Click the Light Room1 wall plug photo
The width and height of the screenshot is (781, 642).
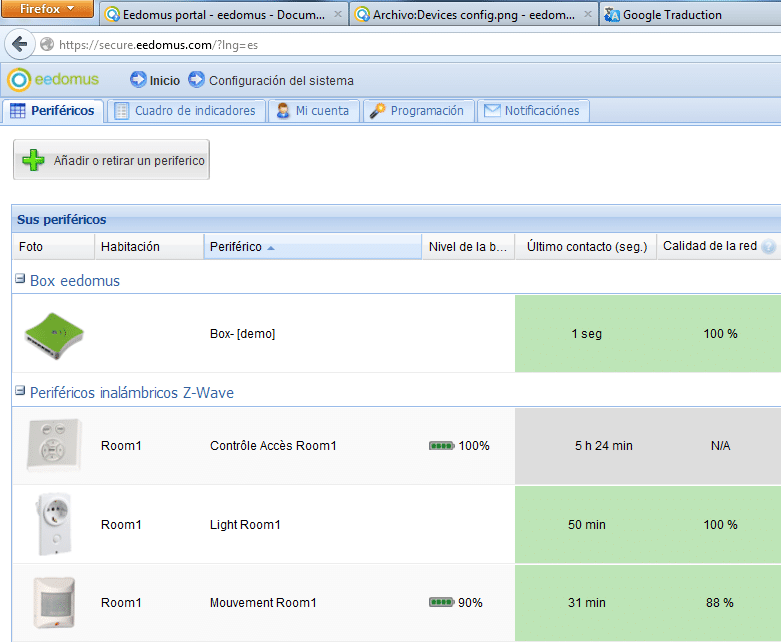(x=54, y=524)
